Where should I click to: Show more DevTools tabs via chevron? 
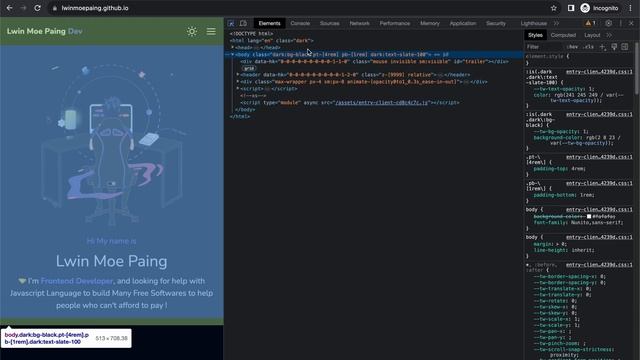(556, 23)
